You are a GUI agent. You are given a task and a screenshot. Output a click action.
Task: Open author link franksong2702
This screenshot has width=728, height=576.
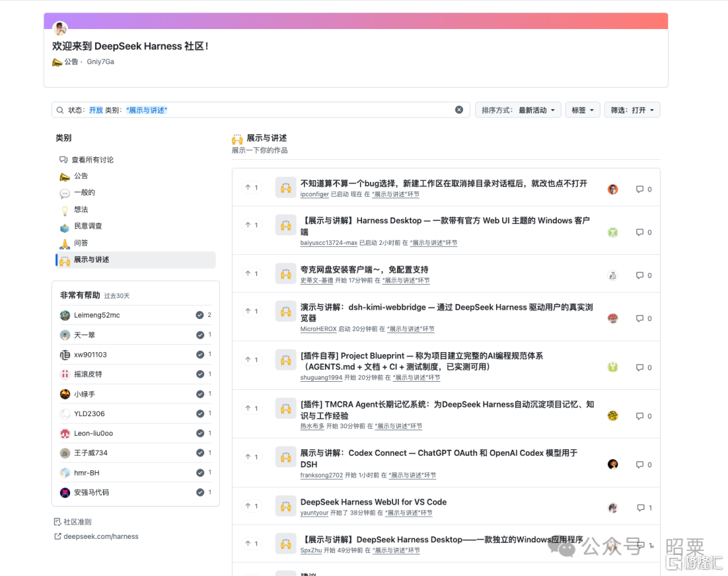(322, 476)
